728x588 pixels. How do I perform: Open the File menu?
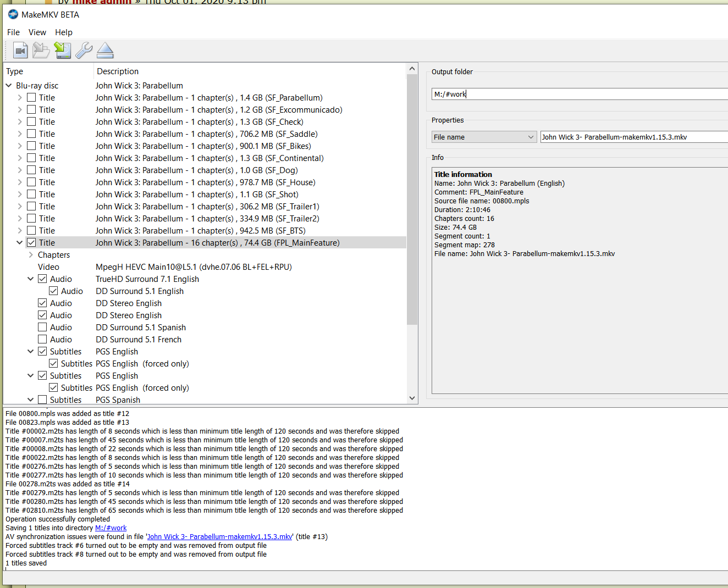pyautogui.click(x=13, y=32)
